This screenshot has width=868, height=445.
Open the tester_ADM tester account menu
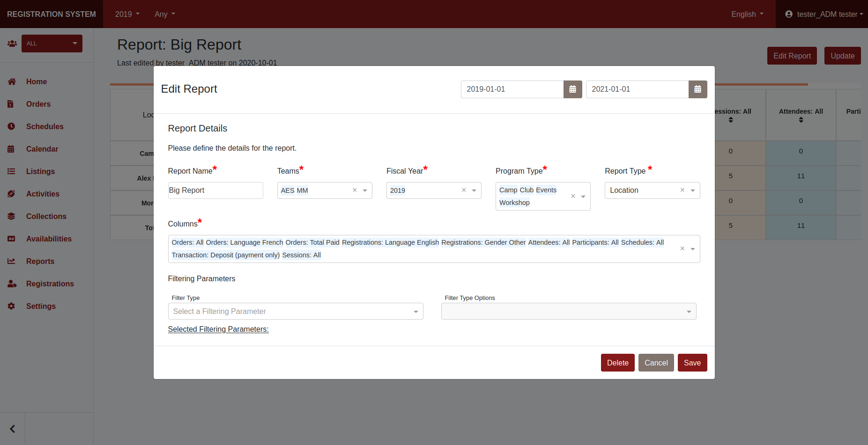[827, 14]
